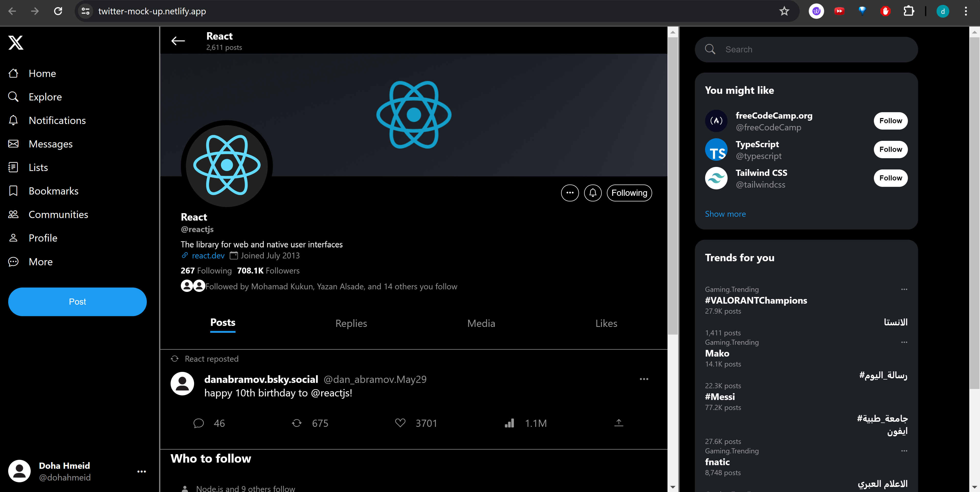Open the options menu on Dan Abramov's tweet
980x492 pixels.
[x=644, y=379]
